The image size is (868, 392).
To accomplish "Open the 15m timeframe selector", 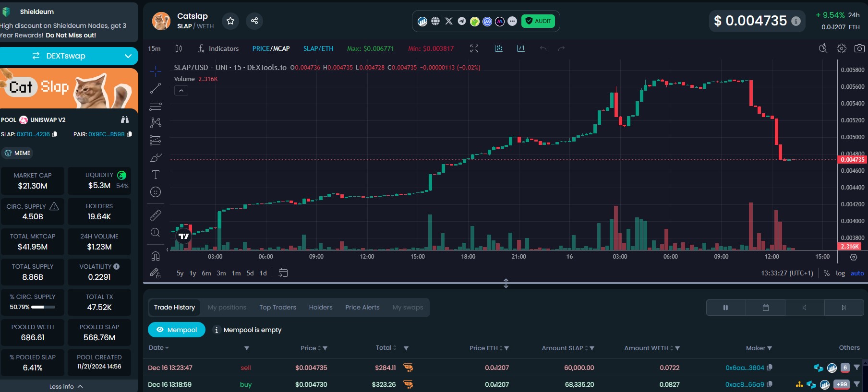I will pos(155,48).
